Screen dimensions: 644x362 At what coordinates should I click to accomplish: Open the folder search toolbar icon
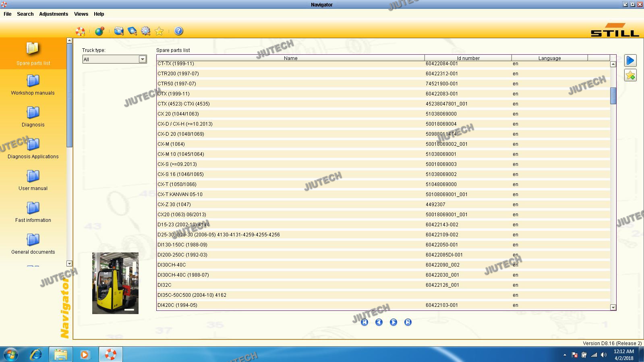(119, 31)
